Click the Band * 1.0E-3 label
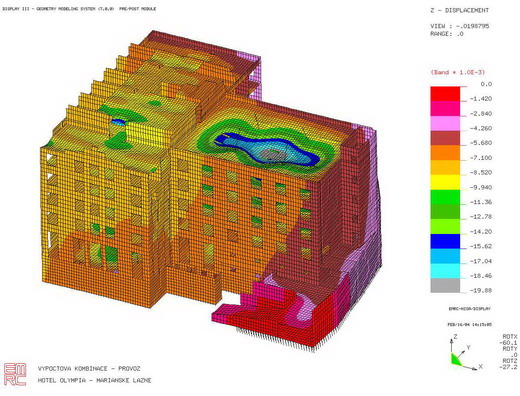Image resolution: width=520 pixels, height=396 pixels. tap(457, 72)
